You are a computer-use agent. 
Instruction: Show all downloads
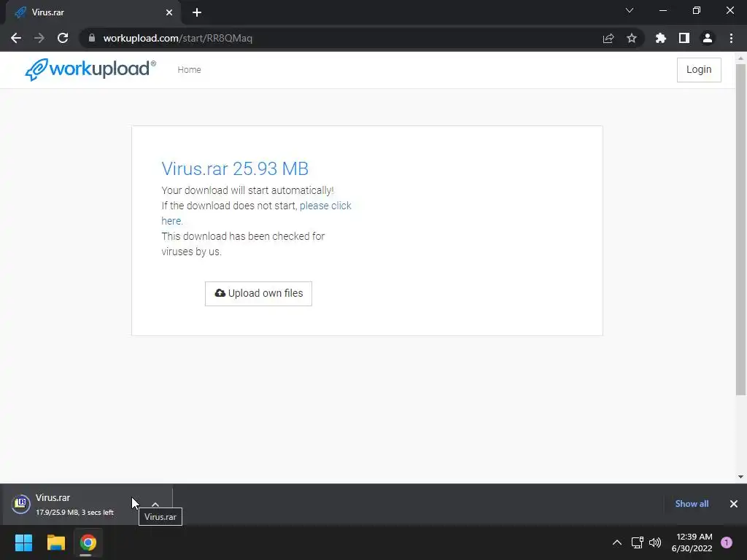tap(692, 504)
